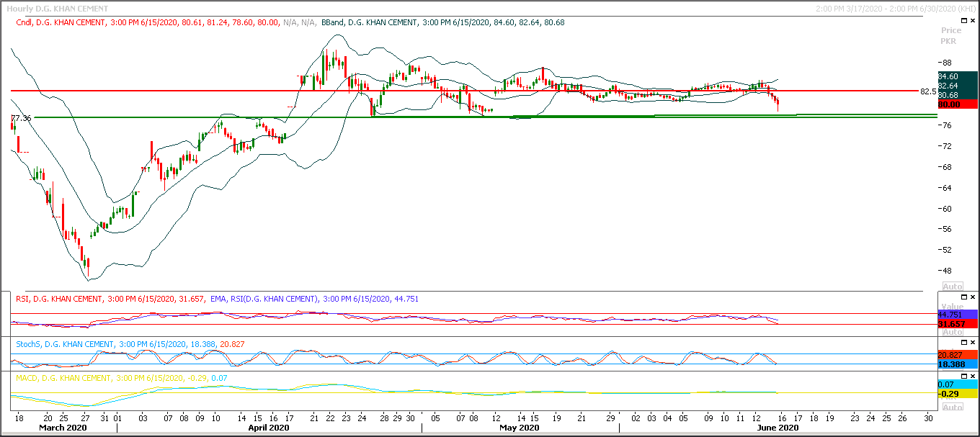Image resolution: width=980 pixels, height=437 pixels.
Task: Click the 77.36 green support line label
Action: tap(21, 118)
